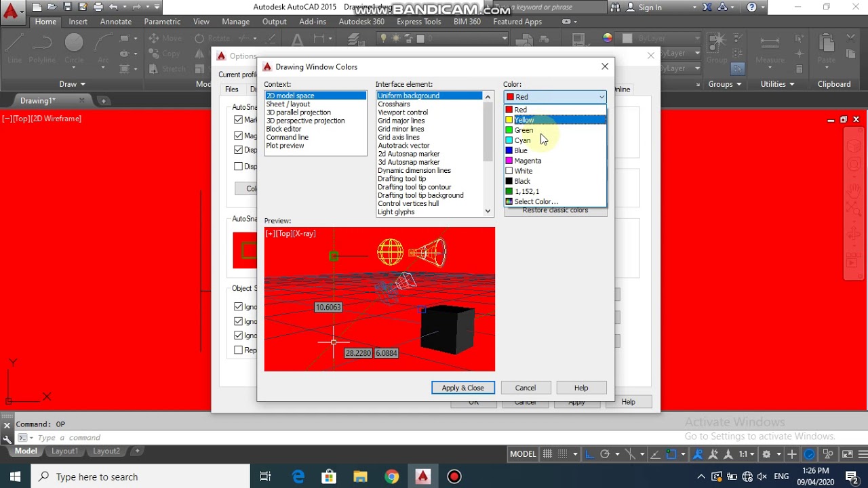Image resolution: width=868 pixels, height=488 pixels.
Task: Expand the Draw panel dropdown in ribbon
Action: pyautogui.click(x=72, y=84)
